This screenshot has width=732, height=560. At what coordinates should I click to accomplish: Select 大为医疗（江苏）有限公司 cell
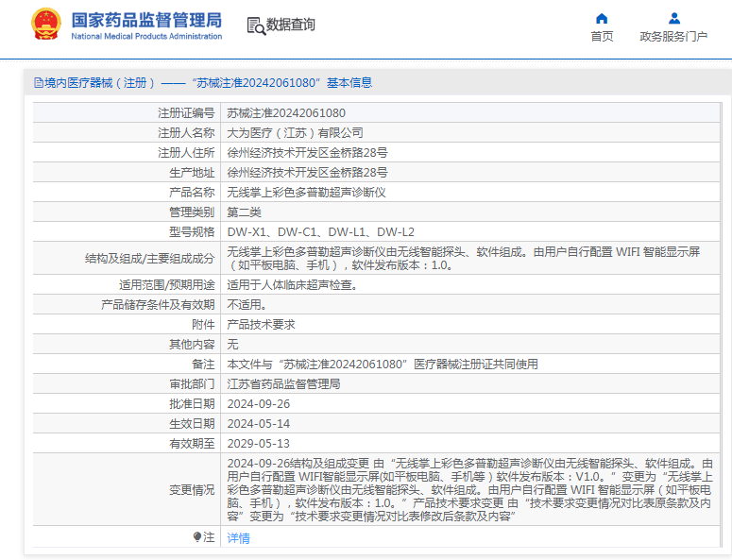[x=295, y=133]
